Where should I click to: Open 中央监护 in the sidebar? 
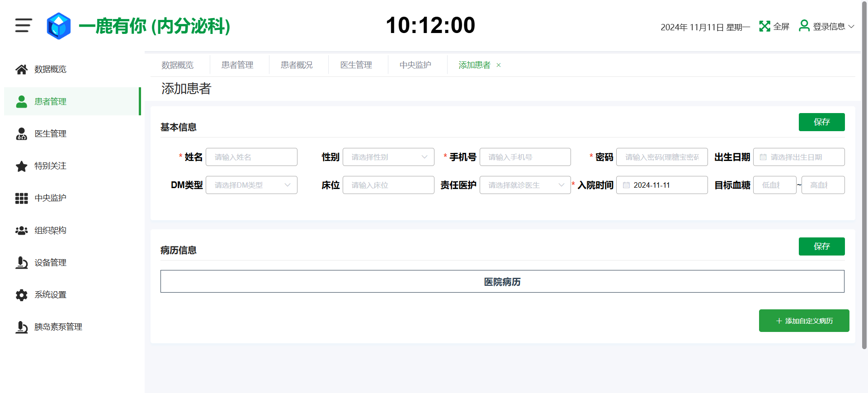pos(72,198)
